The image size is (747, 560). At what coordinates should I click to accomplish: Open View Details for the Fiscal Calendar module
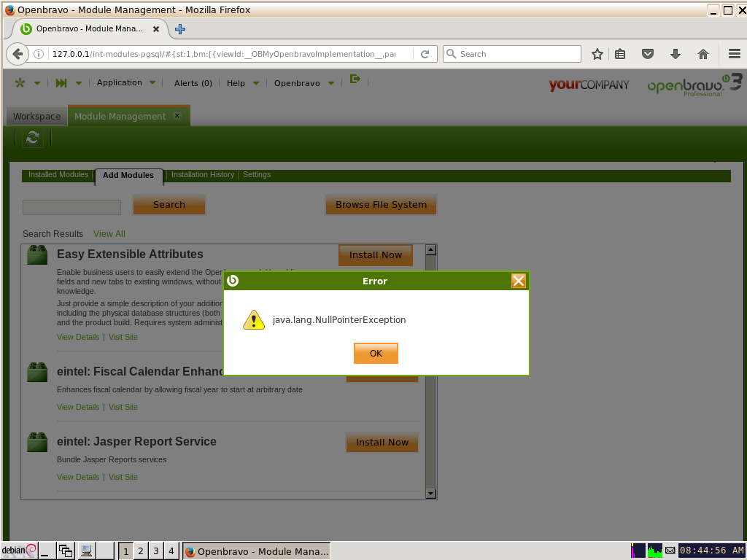(78, 407)
